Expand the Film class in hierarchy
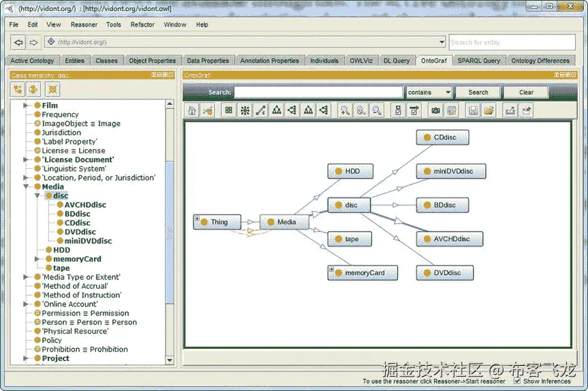The height and width of the screenshot is (391, 588). tap(25, 106)
